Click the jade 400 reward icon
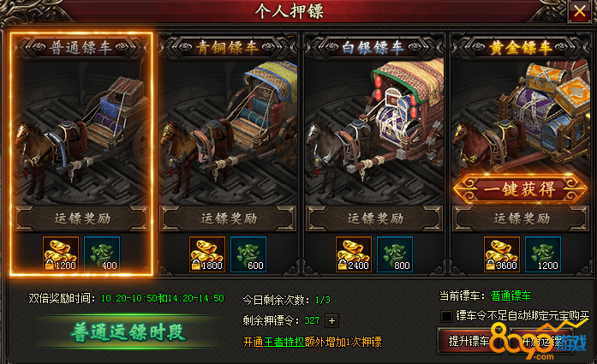Viewport: 597px width, 364px height. 102,254
